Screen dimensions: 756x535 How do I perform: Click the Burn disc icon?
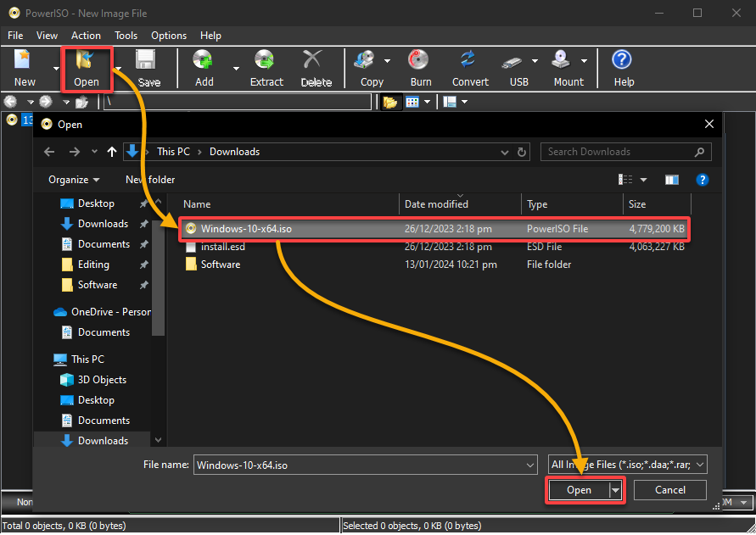418,60
